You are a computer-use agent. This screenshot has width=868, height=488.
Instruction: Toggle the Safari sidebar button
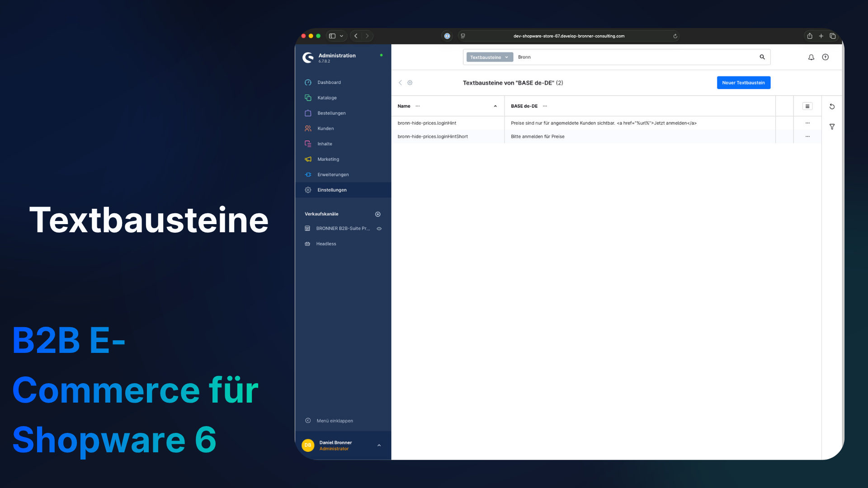[x=332, y=36]
